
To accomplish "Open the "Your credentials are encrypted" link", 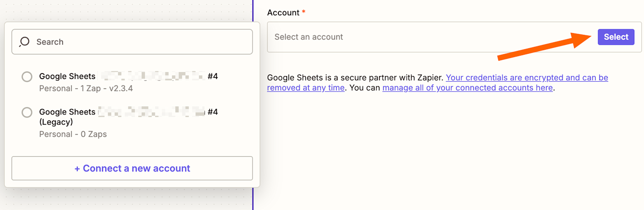I will pyautogui.click(x=527, y=78).
